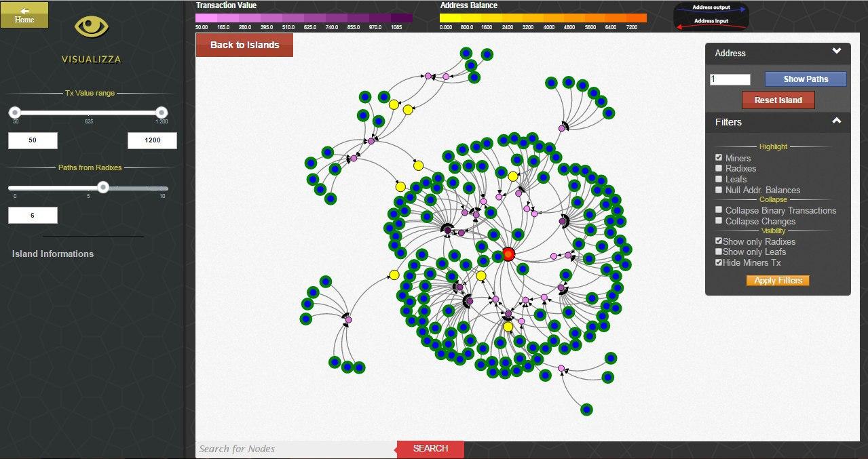Collapse the Address panel chevron

837,51
